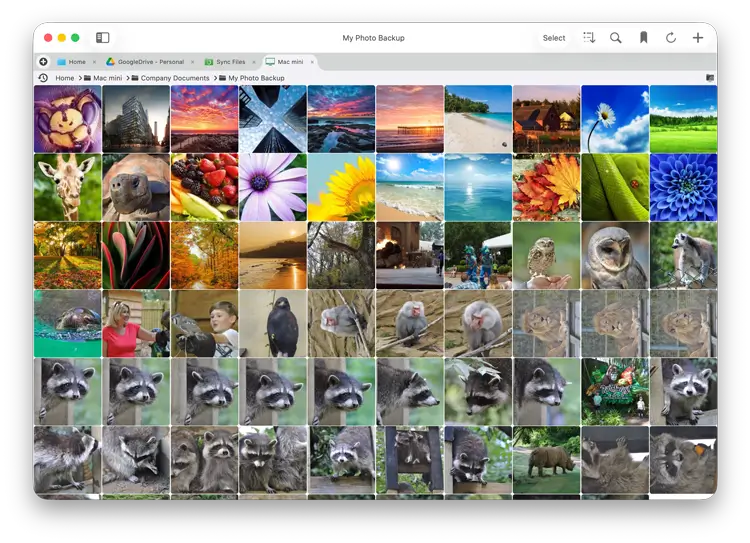The height and width of the screenshot is (543, 750).
Task: Click the Mac mini breadcrumb folder
Action: click(108, 78)
